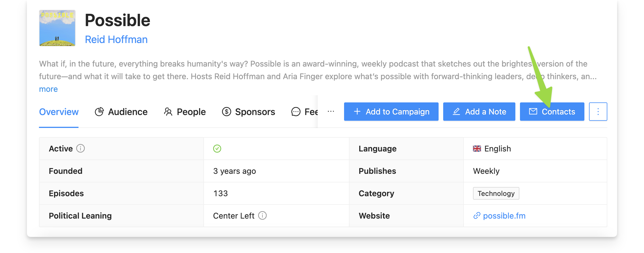Click the info icon next to Active
644x253 pixels.
(81, 149)
